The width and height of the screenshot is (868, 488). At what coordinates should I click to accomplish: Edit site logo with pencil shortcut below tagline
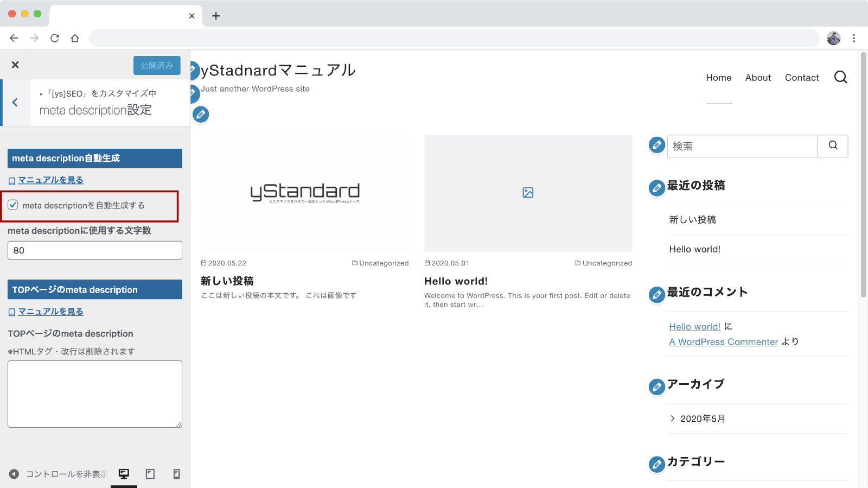tap(201, 115)
